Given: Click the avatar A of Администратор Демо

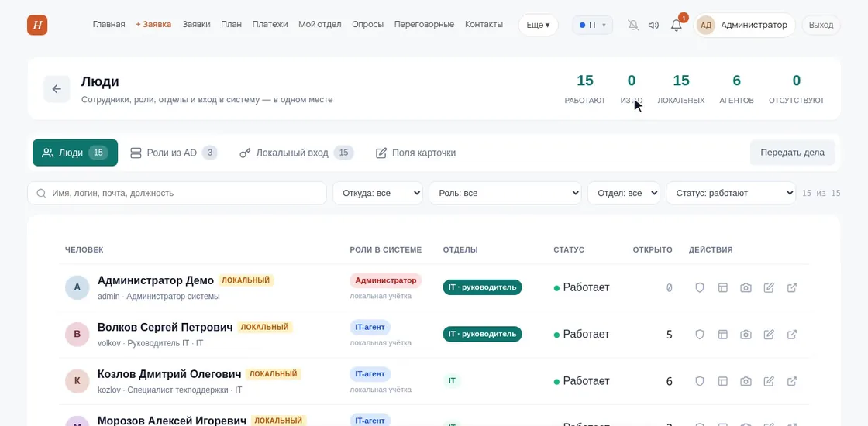Looking at the screenshot, I should coord(77,287).
